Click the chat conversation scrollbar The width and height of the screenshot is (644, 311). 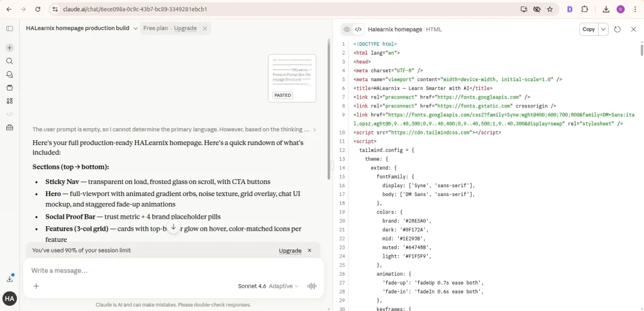tap(328, 109)
